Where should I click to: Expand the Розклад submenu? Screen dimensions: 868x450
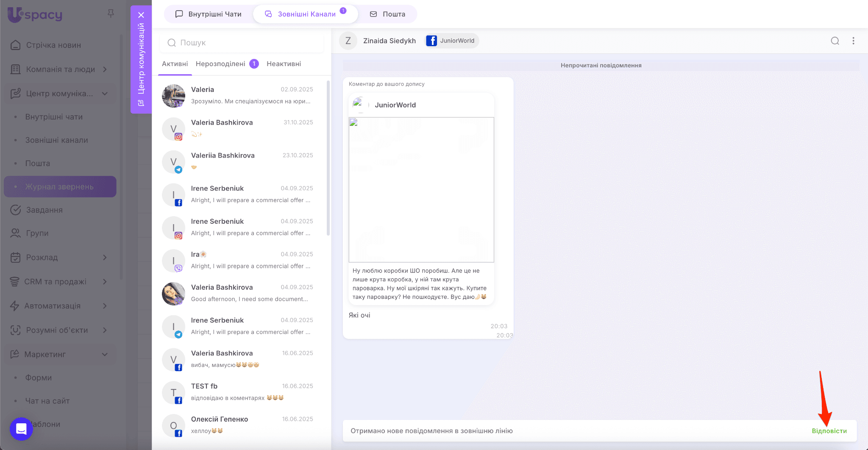105,257
